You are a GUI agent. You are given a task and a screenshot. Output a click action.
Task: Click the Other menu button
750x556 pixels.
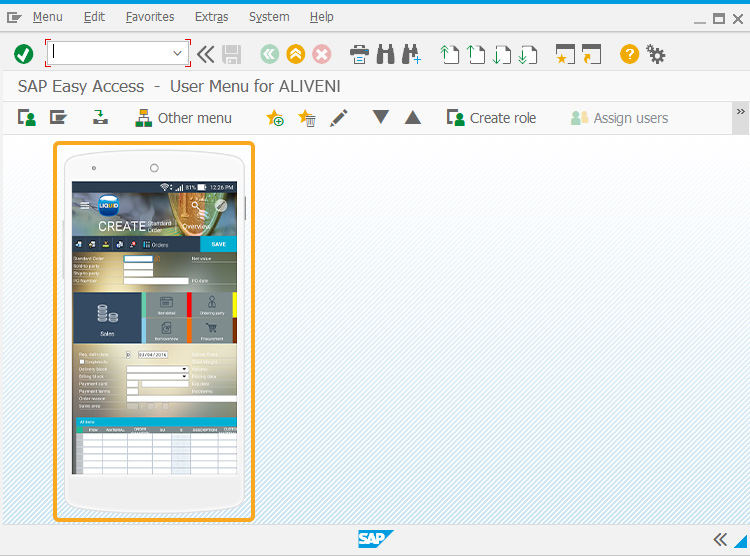184,118
